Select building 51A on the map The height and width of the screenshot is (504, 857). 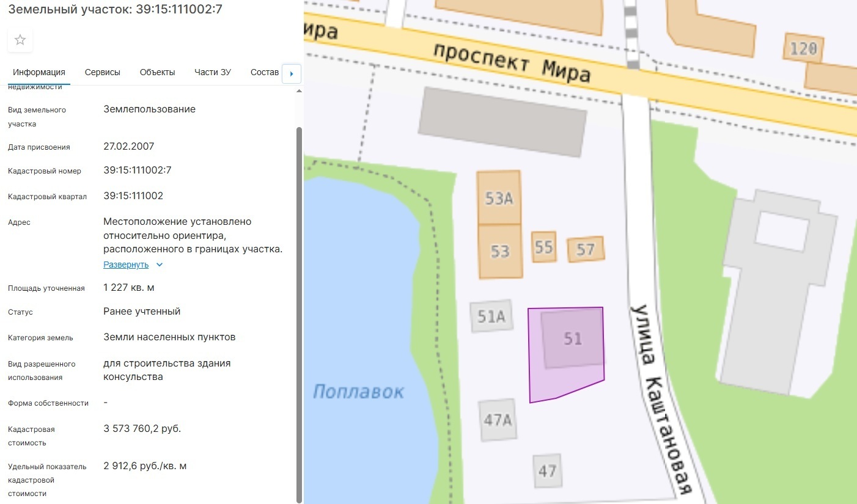pyautogui.click(x=491, y=316)
